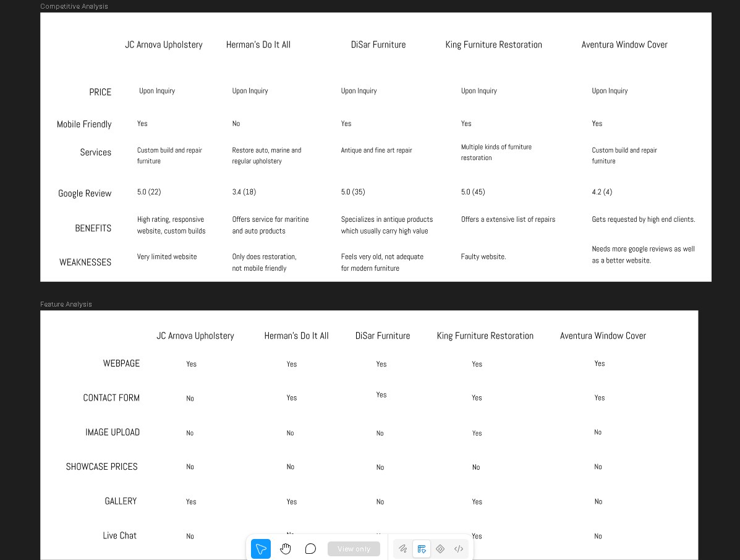This screenshot has height=560, width=740.
Task: Select the Feature Analysis frame label
Action: click(66, 304)
